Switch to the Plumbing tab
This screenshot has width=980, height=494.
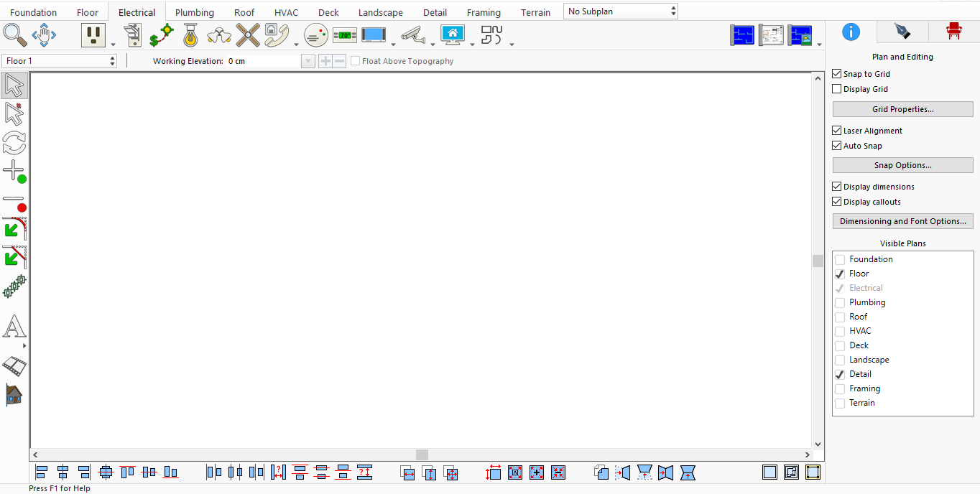pyautogui.click(x=195, y=12)
